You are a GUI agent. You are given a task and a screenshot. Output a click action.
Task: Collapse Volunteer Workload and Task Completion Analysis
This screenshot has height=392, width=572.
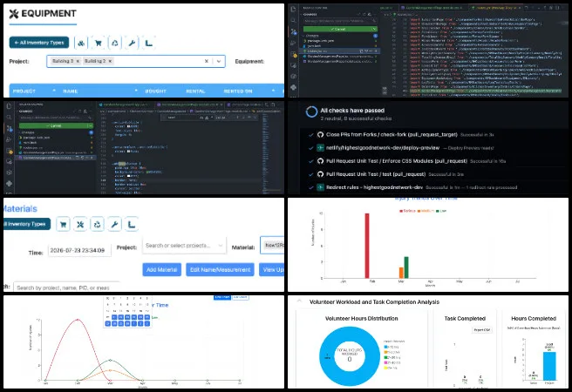tap(299, 301)
